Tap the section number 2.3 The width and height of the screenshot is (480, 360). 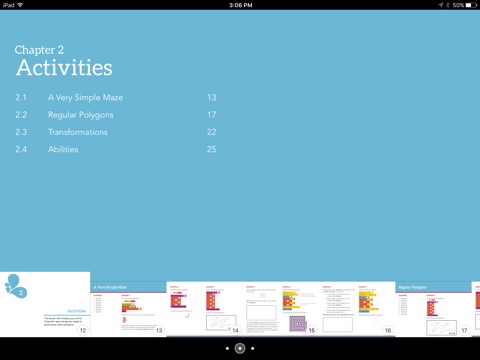[x=21, y=132]
